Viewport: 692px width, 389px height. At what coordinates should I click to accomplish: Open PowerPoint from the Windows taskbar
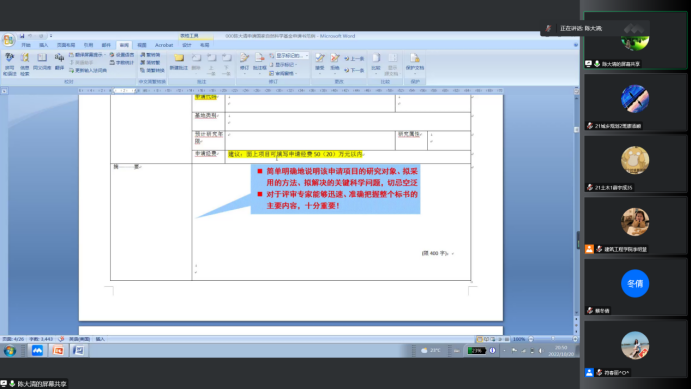(58, 351)
